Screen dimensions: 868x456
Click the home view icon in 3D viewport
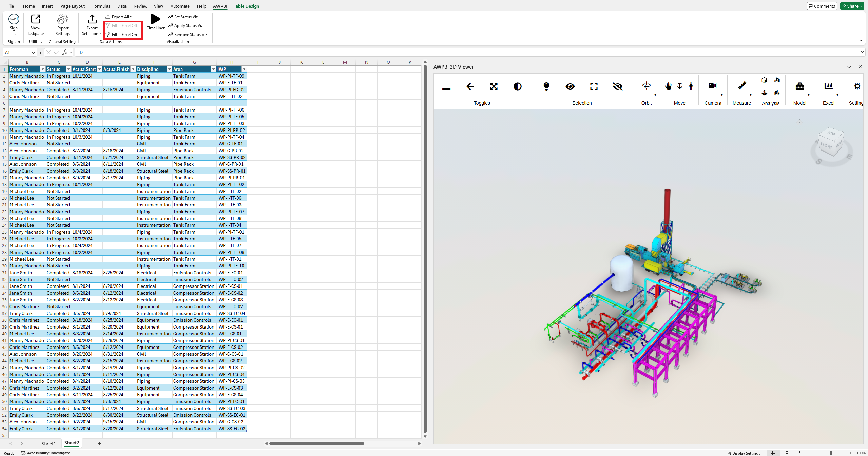click(x=799, y=122)
